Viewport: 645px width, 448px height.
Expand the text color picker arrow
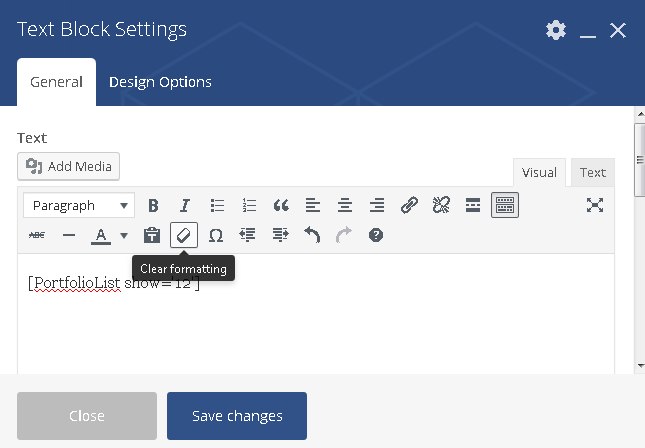124,236
